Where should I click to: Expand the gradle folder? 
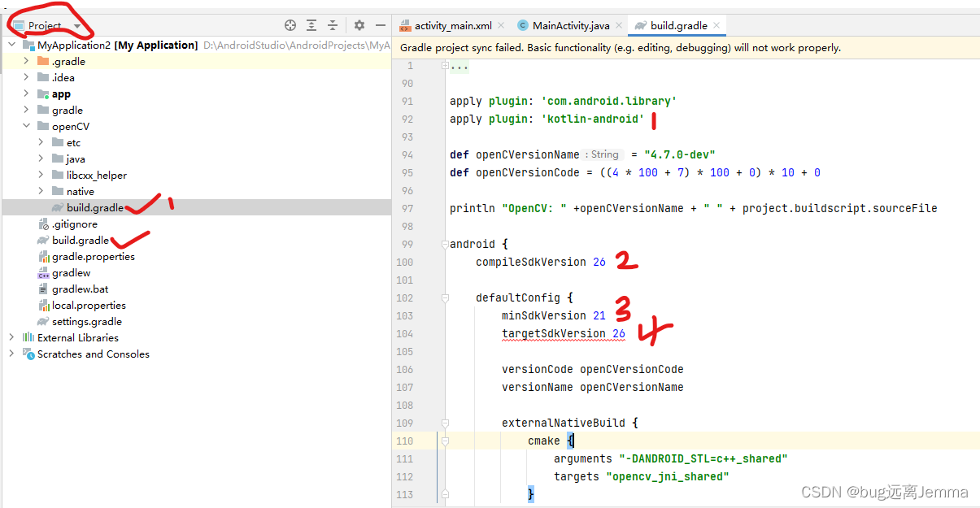(26, 111)
